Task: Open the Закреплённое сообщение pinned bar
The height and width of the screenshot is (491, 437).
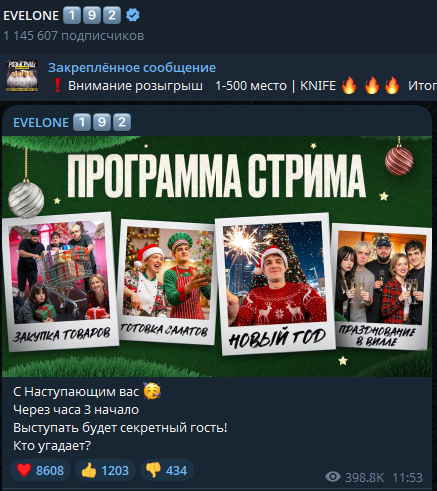Action: pos(218,77)
